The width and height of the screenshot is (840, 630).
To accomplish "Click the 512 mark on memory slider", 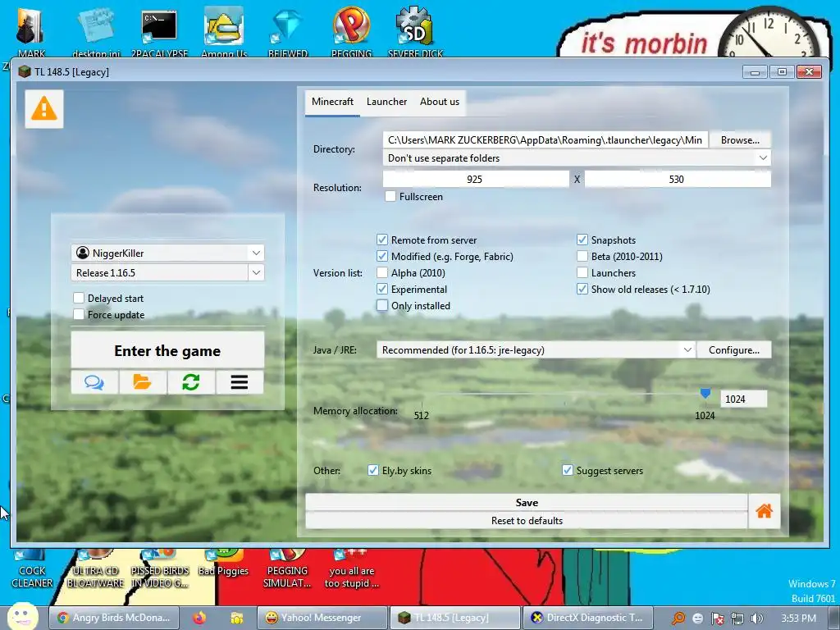I will [x=422, y=415].
